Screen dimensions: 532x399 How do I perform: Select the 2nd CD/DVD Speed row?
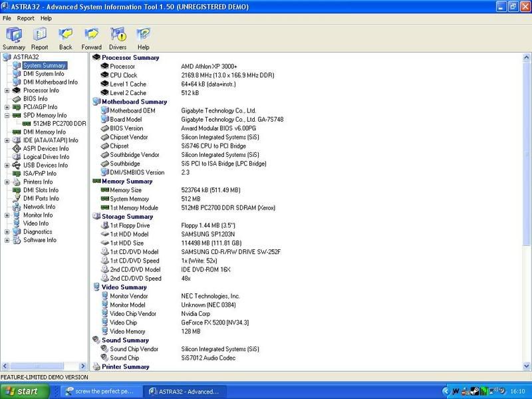[146, 278]
